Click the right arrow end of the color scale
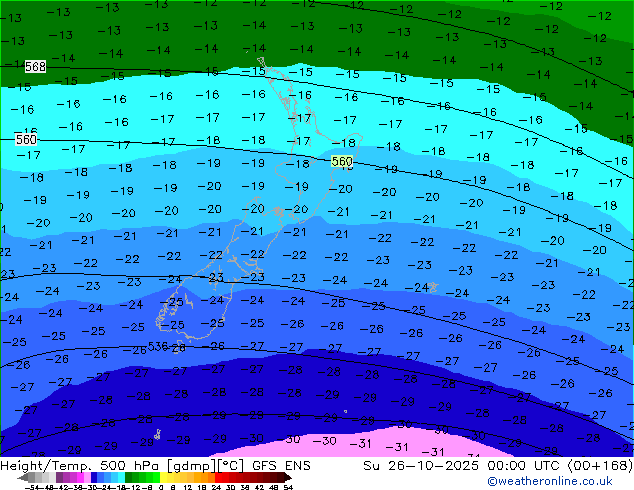This screenshot has height=490, width=634. pyautogui.click(x=288, y=478)
